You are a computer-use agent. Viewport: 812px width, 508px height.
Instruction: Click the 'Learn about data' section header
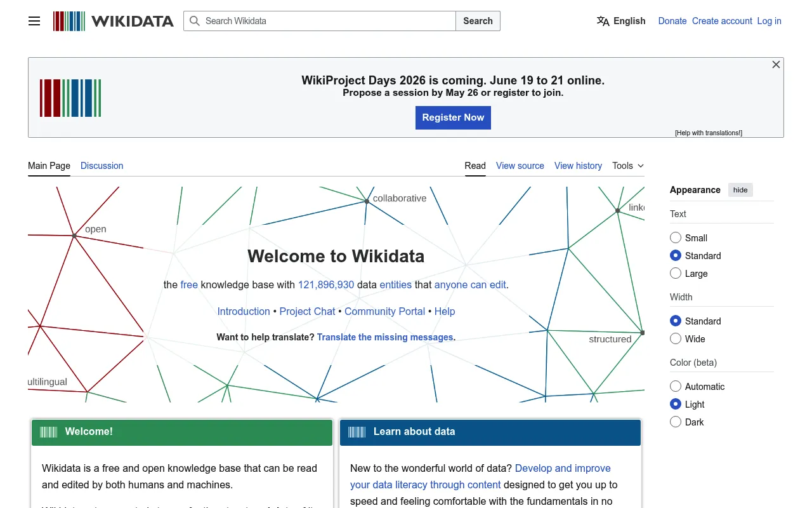(x=490, y=432)
